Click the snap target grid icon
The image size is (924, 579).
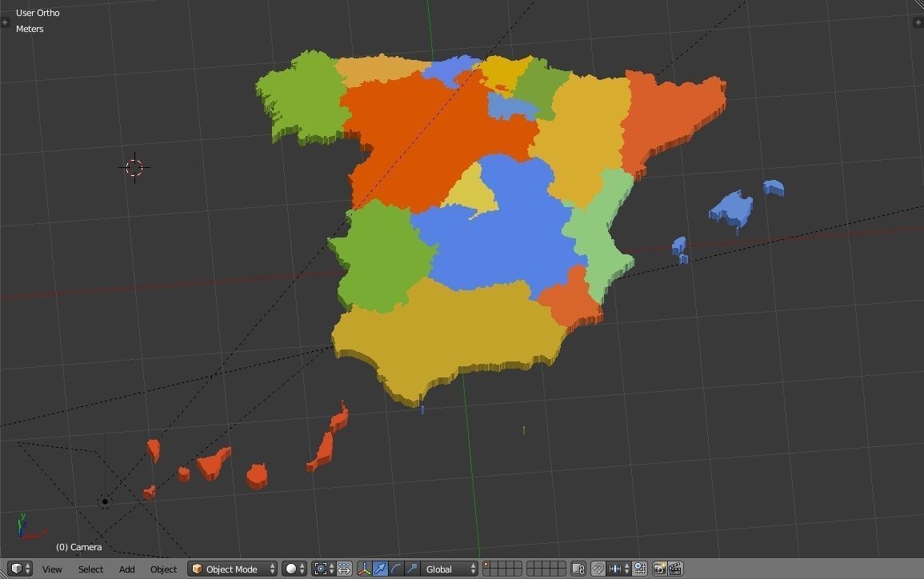[x=639, y=569]
